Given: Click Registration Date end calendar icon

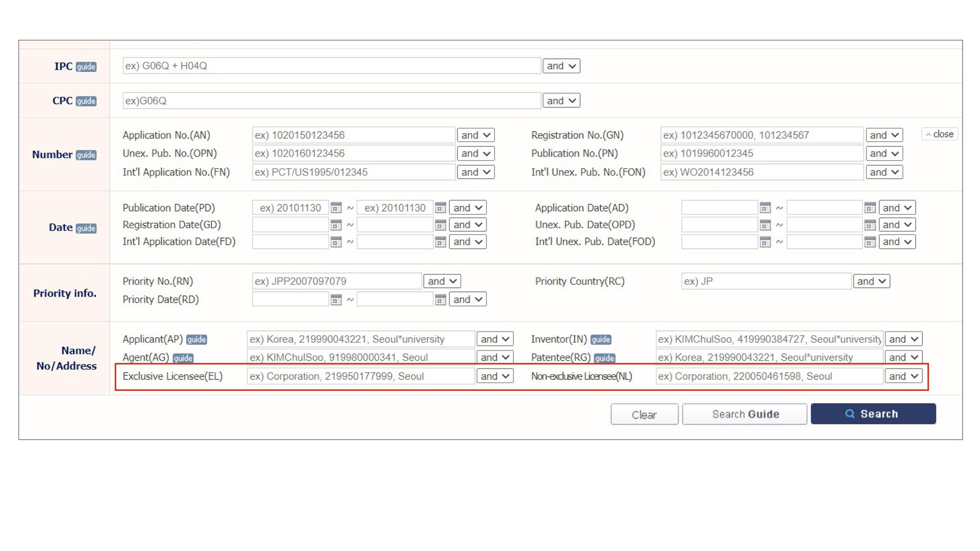Looking at the screenshot, I should point(440,225).
